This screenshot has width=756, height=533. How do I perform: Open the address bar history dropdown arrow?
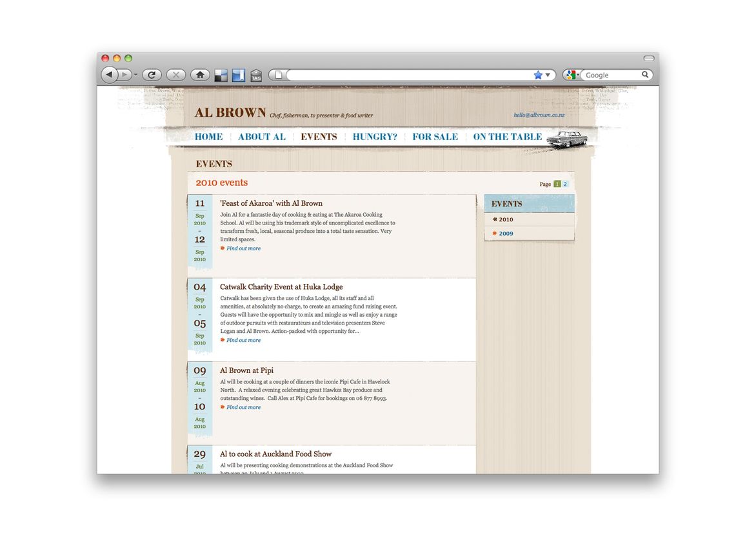point(548,75)
